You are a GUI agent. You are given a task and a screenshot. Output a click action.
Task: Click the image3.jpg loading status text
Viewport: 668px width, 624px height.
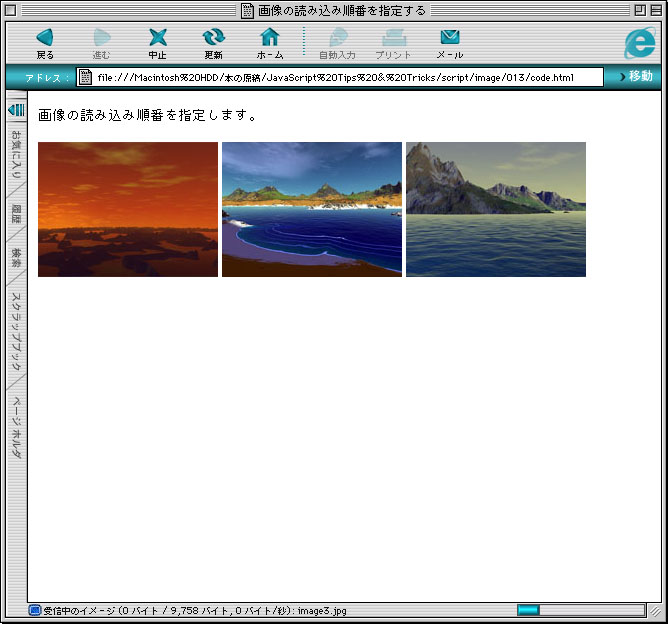tap(195, 611)
